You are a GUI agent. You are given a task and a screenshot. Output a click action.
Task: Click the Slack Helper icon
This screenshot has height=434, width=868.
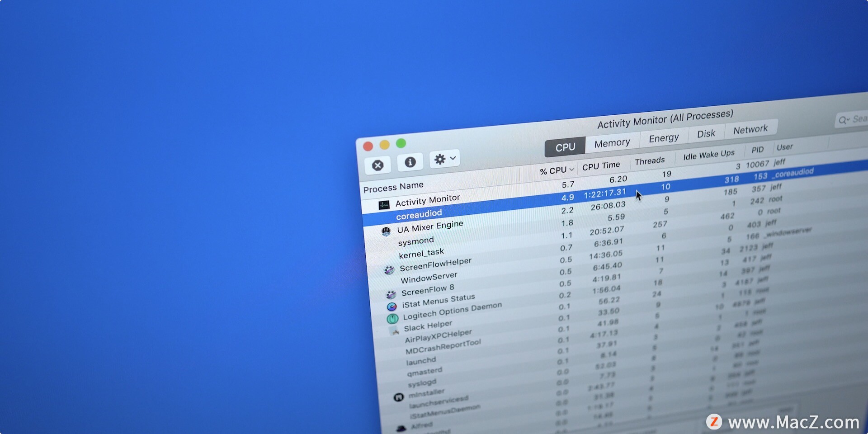[395, 331]
